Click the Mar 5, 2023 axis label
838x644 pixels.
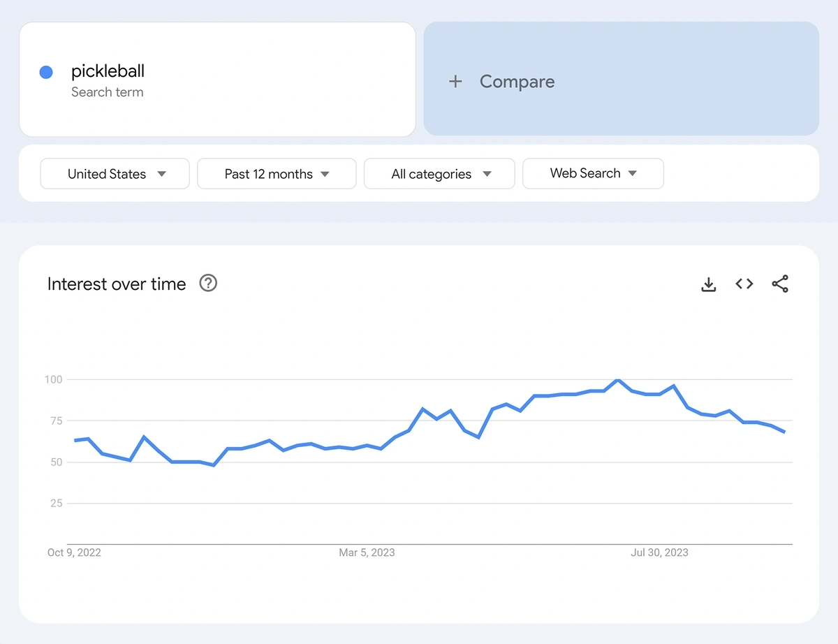point(367,552)
